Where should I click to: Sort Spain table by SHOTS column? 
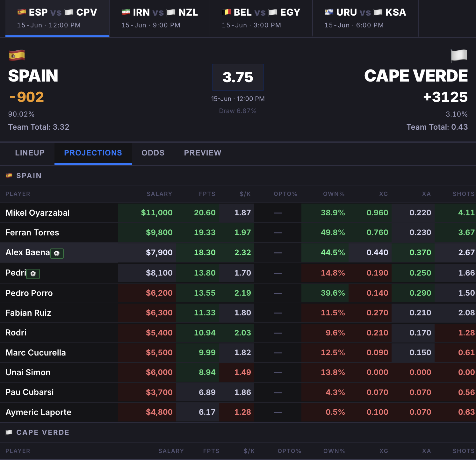coord(464,194)
